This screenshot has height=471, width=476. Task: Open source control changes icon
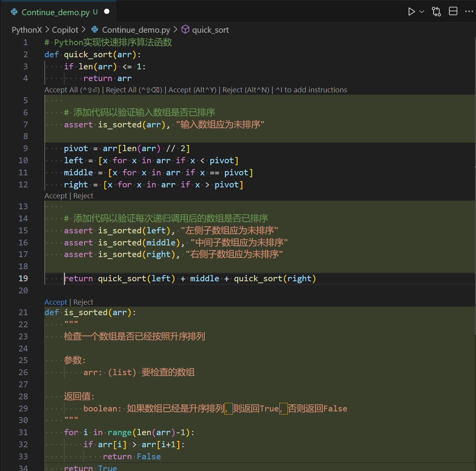(x=436, y=12)
